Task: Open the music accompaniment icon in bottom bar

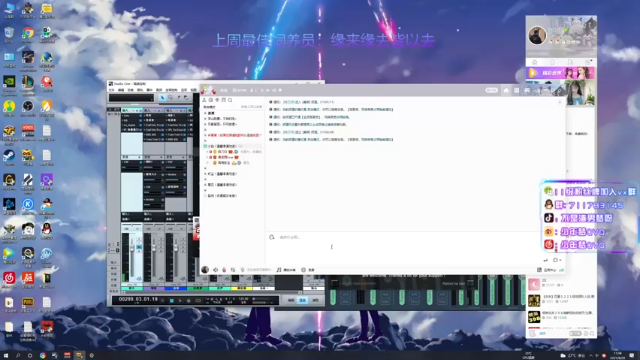Action: (x=279, y=270)
